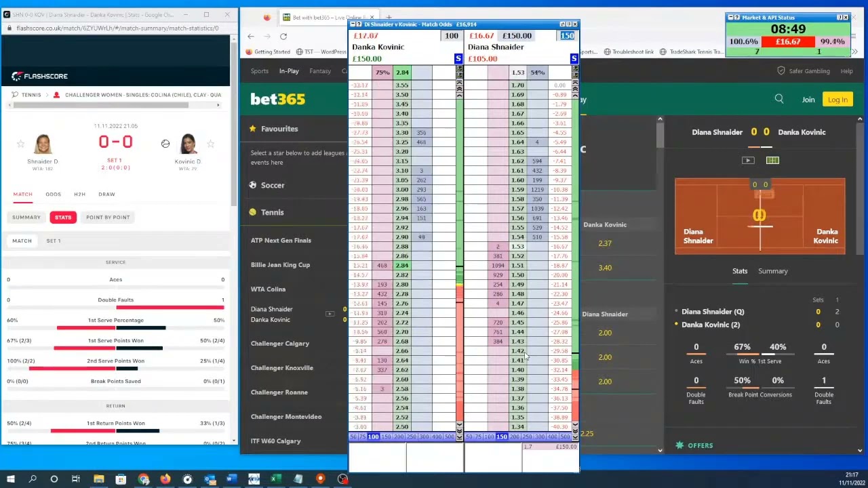Viewport: 868px width, 488px height.
Task: Switch to ODDS tab on Flashscore
Action: tap(53, 195)
